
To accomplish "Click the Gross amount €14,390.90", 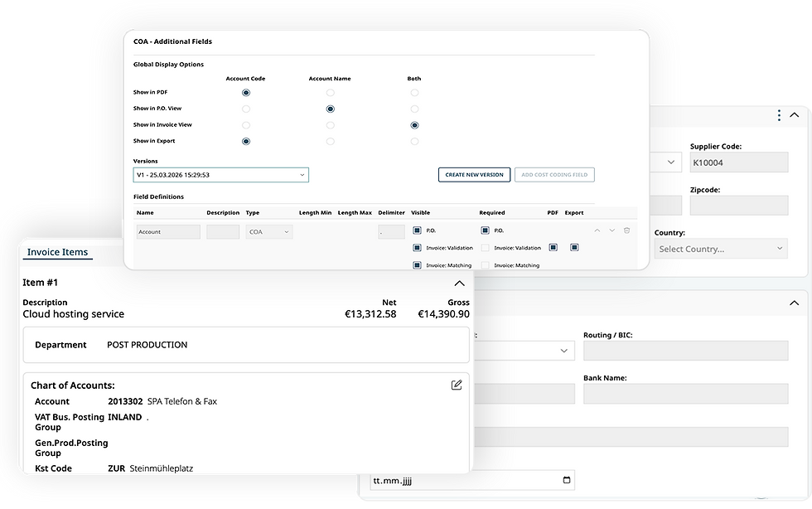I will pos(444,314).
